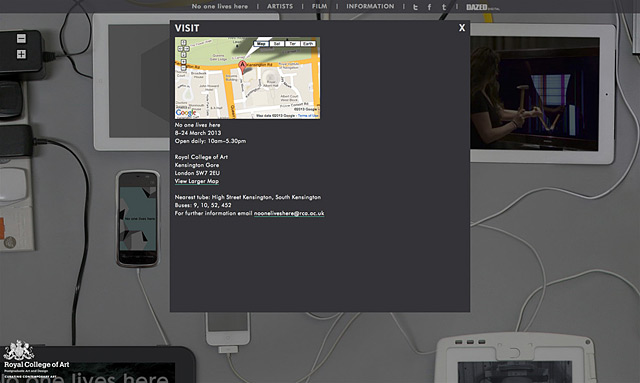
Task: Click the 'Buses: 9, 10, 52, 452' line
Action: (x=203, y=205)
